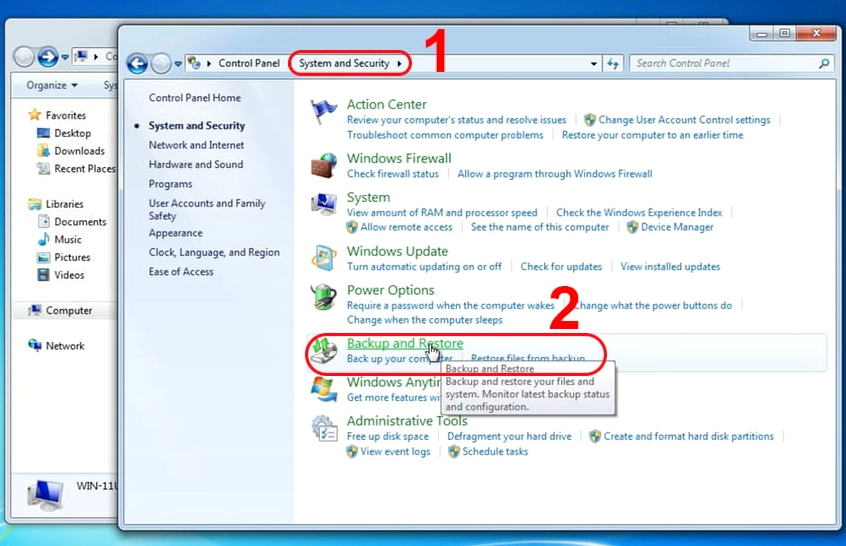Click forward arrow in Control Panel window
846x546 pixels.
161,64
